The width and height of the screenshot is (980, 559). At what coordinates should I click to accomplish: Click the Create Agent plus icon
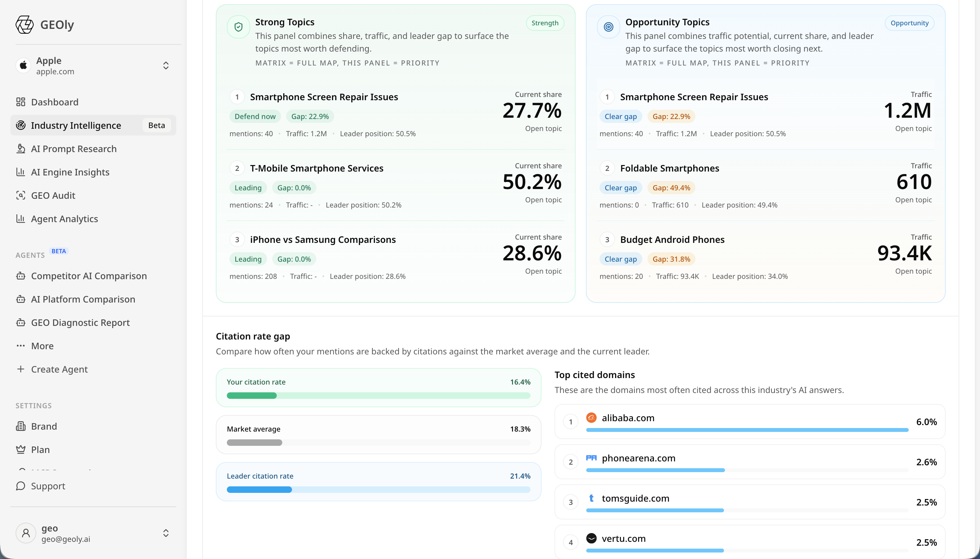pyautogui.click(x=21, y=369)
